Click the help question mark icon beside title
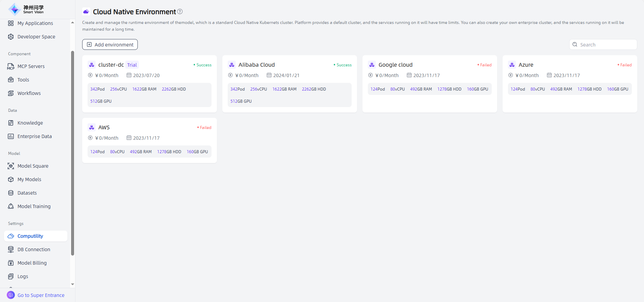Screen dimensions: 644x302 (x=180, y=11)
